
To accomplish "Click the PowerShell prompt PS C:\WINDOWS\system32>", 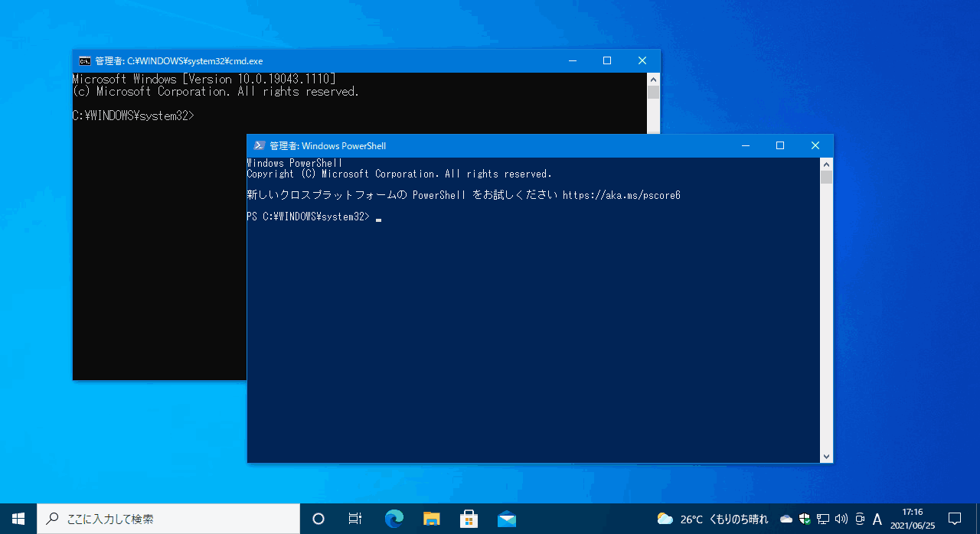I will pyautogui.click(x=308, y=217).
